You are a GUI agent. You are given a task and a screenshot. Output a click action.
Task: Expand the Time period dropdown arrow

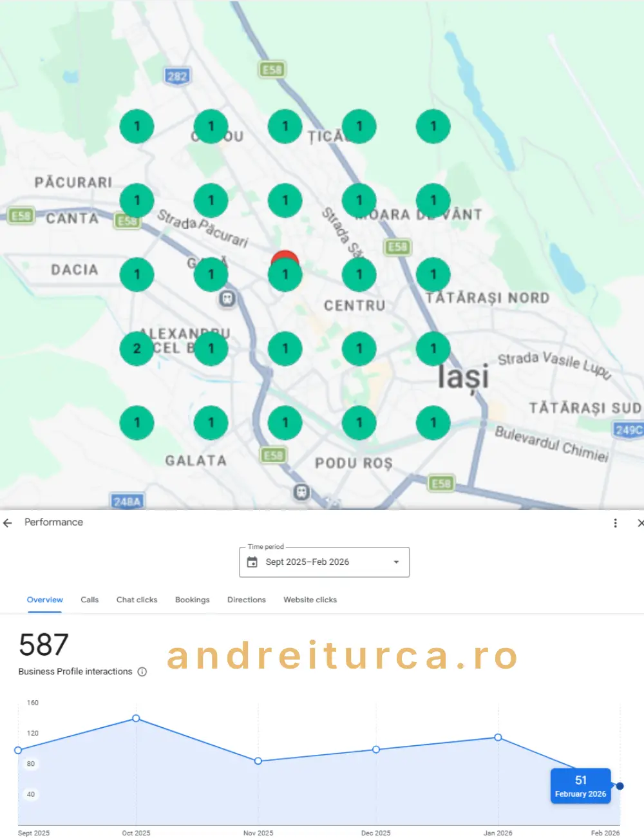coord(395,562)
